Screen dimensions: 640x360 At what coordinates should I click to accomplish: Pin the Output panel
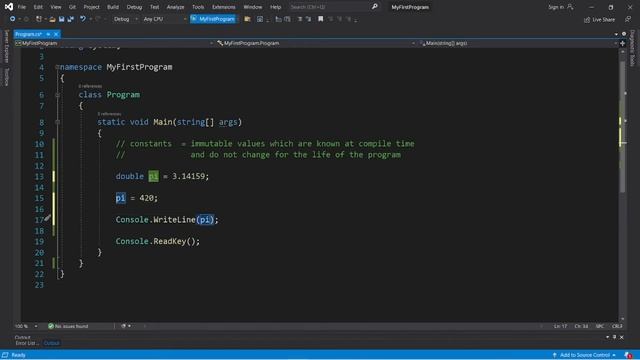[x=614, y=337]
